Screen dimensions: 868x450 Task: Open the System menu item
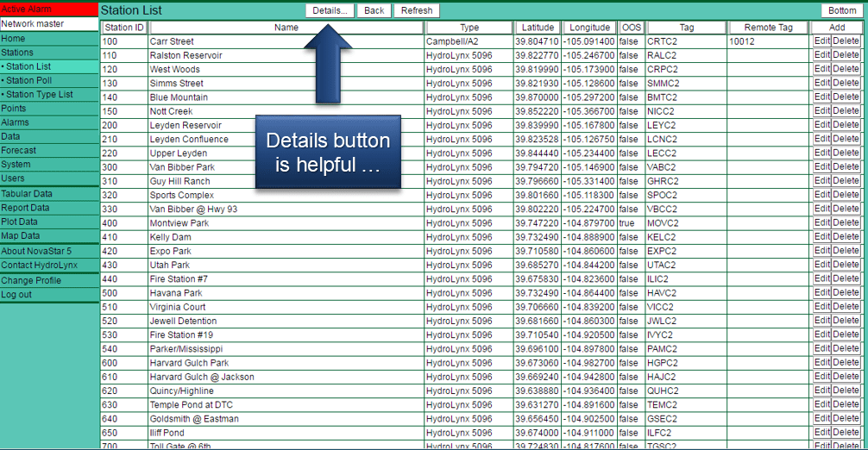[x=49, y=164]
